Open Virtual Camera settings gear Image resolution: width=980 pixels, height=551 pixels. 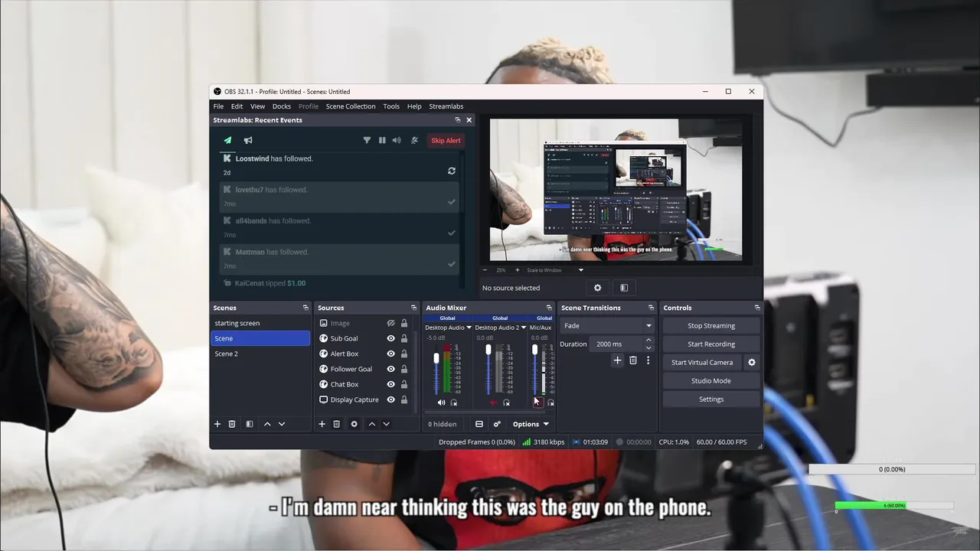pyautogui.click(x=751, y=363)
